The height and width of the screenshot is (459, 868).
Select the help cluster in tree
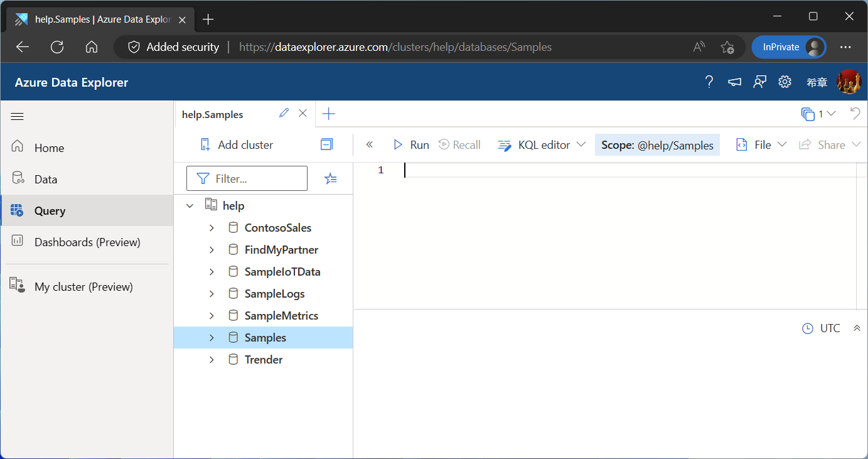pyautogui.click(x=233, y=206)
